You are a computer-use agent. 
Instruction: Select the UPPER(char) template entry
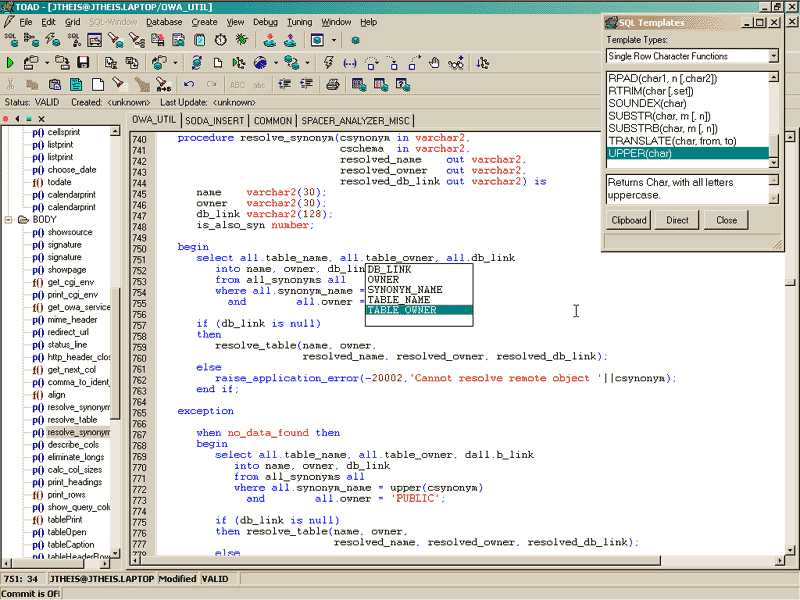point(687,154)
